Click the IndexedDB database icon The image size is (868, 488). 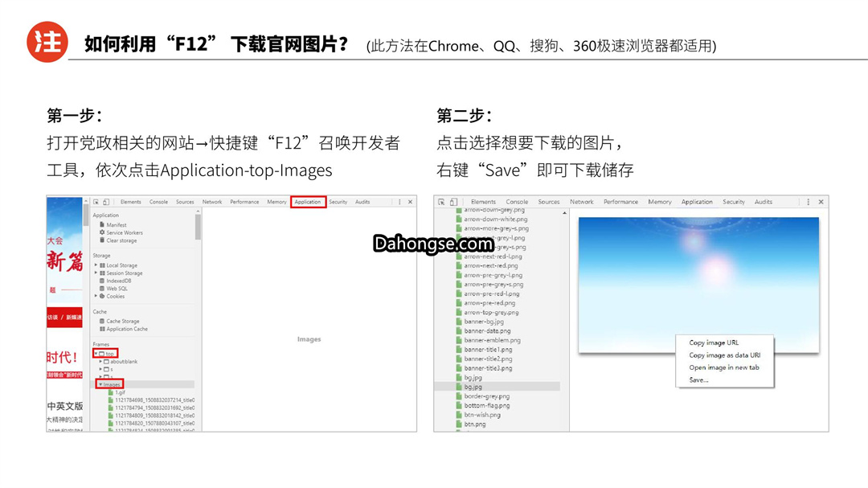point(102,281)
